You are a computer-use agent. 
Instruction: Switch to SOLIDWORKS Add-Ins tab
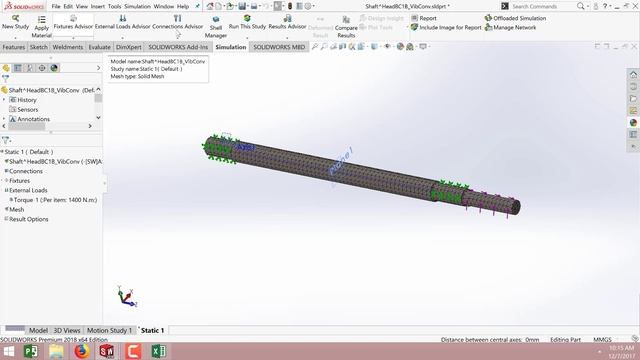(x=178, y=47)
